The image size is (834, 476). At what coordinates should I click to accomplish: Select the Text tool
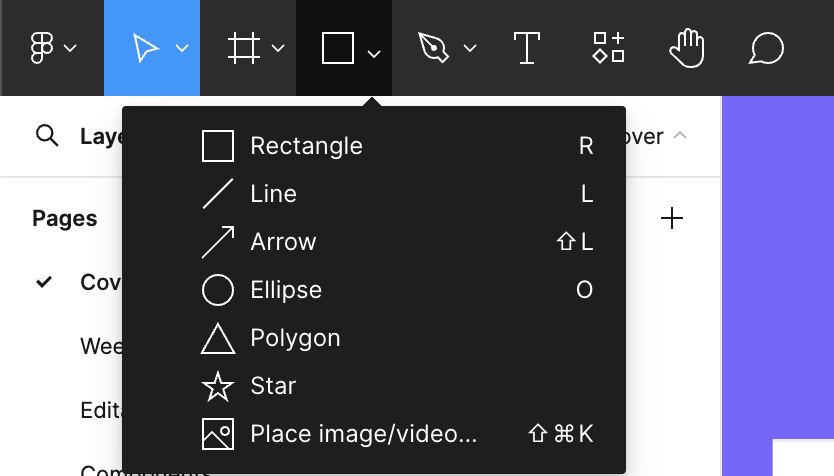tap(527, 48)
